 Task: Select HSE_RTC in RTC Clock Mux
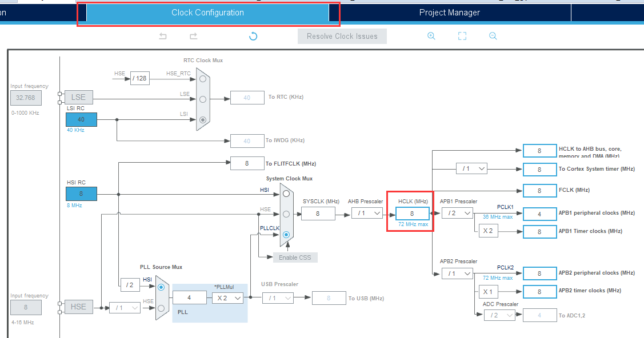click(203, 78)
